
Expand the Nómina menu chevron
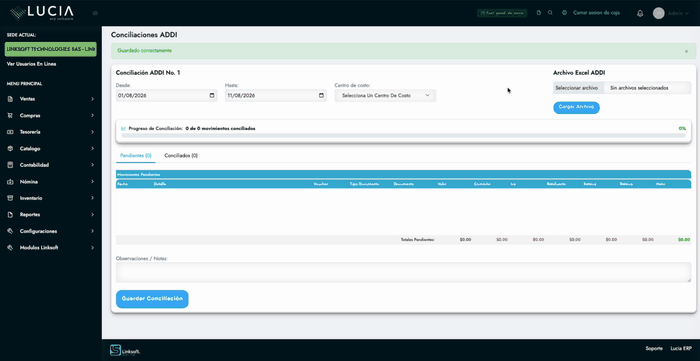coord(92,182)
